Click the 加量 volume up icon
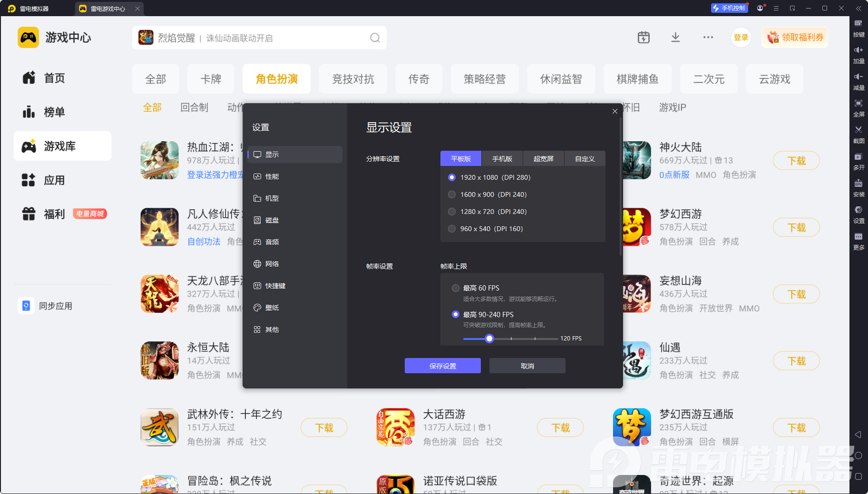 [858, 55]
